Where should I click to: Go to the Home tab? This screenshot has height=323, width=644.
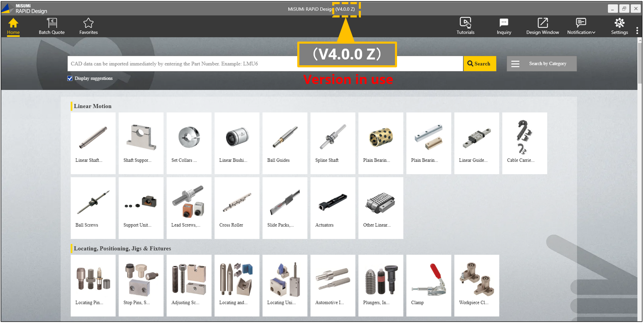coord(13,26)
